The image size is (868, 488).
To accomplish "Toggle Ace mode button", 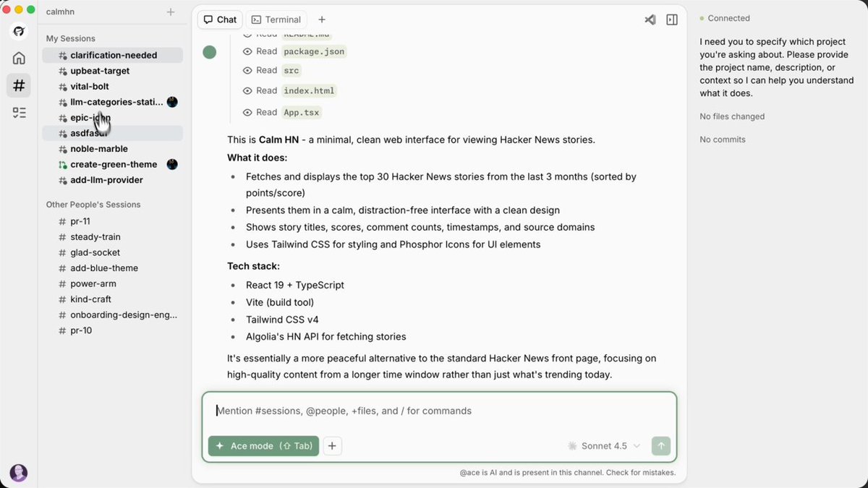I will pos(263,446).
